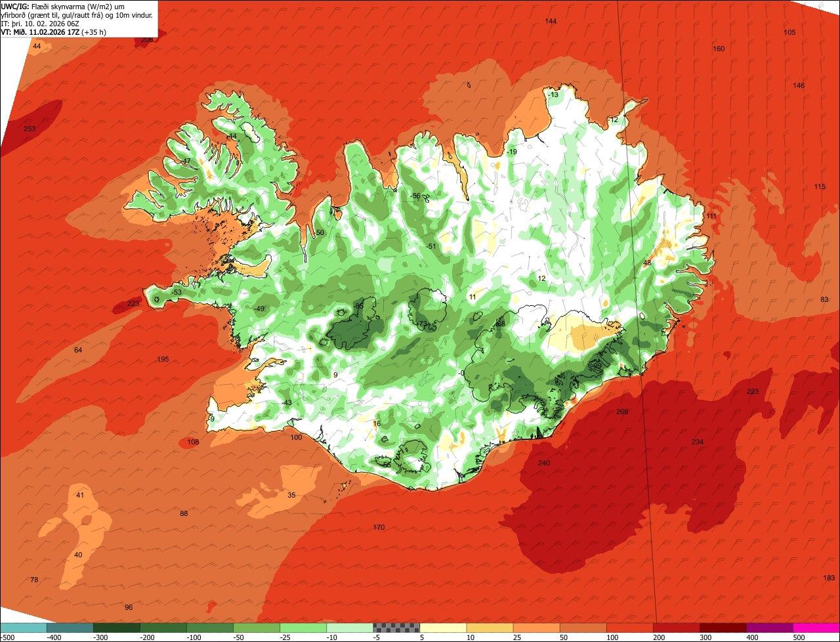Click the checkered -5 to 5 legend swatch
This screenshot has height=642, width=840.
click(x=396, y=628)
